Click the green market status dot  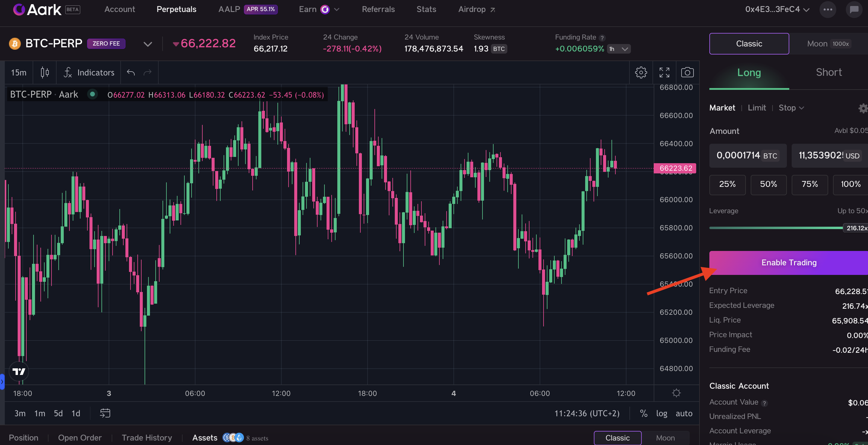click(x=92, y=94)
